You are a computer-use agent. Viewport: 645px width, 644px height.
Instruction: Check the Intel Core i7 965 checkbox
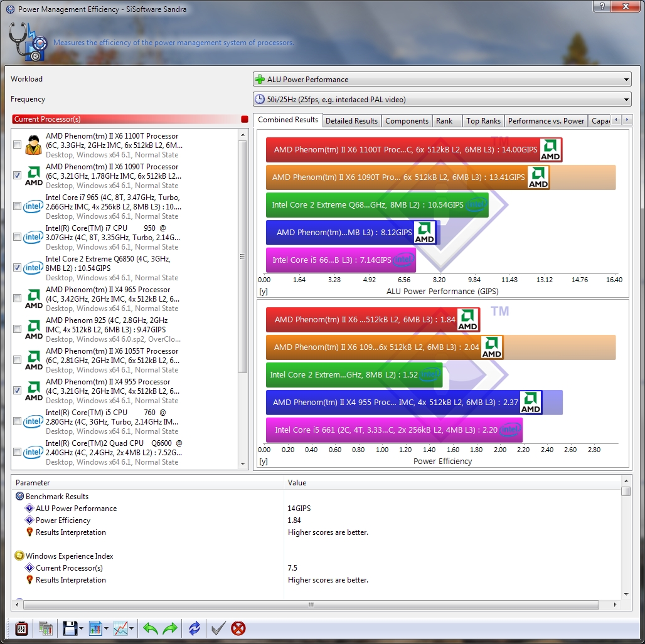point(18,206)
